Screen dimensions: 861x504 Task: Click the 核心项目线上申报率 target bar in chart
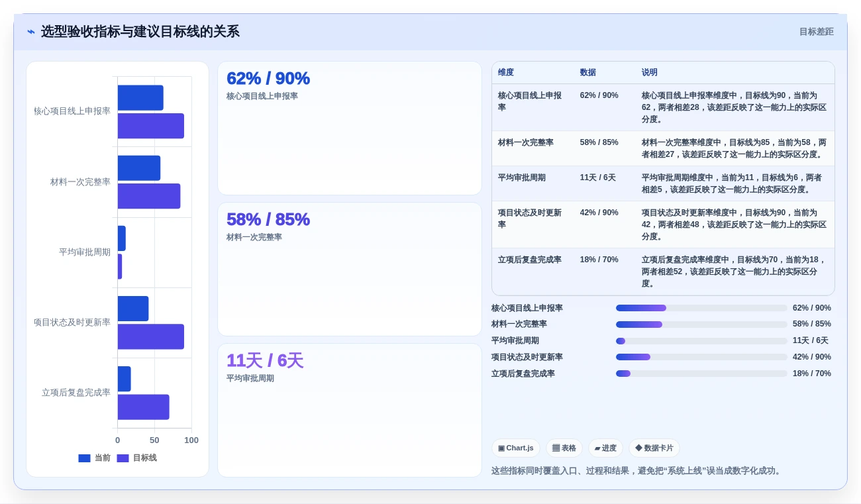coord(151,126)
